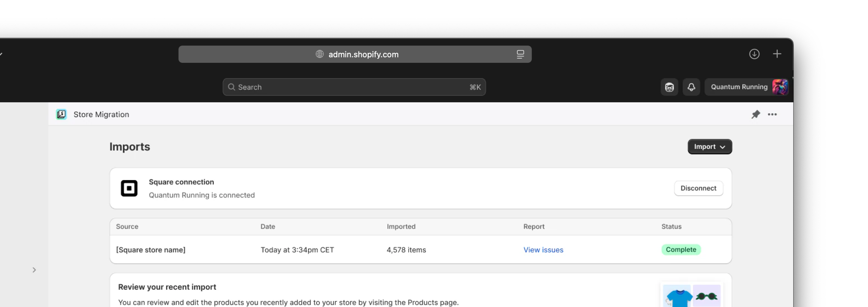Viewport: 868px width, 307px height.
Task: Open the page reader icon in address bar
Action: tap(520, 54)
